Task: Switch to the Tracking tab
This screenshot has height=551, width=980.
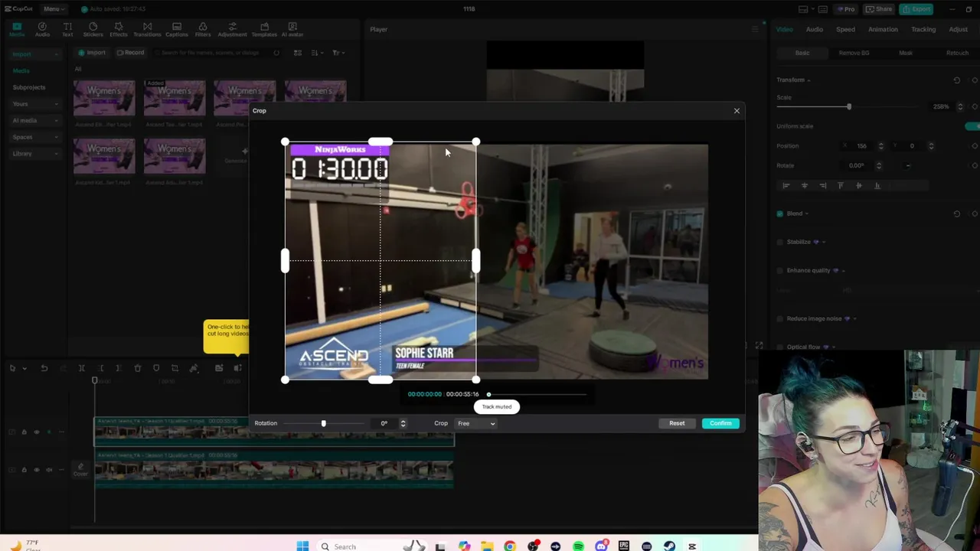Action: click(x=923, y=29)
